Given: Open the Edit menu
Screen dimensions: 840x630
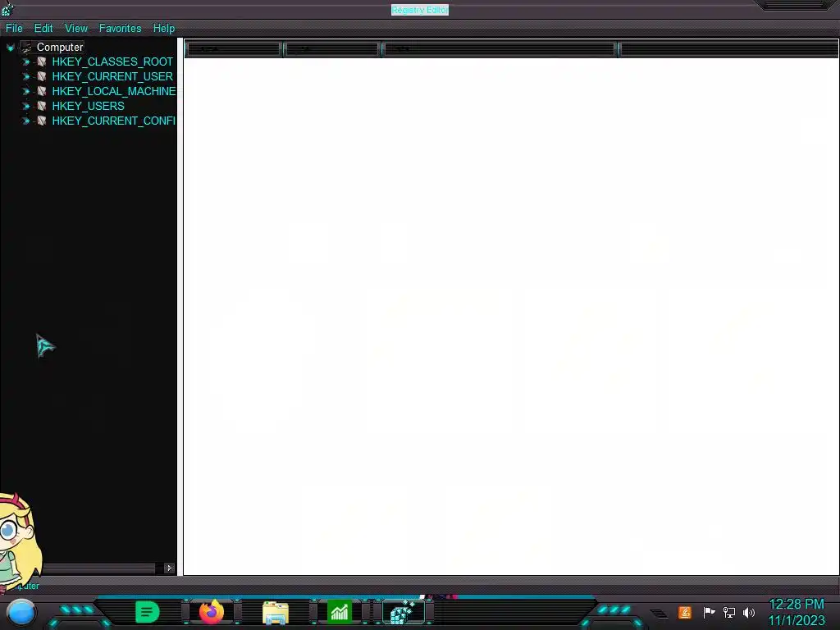Looking at the screenshot, I should click(x=43, y=29).
